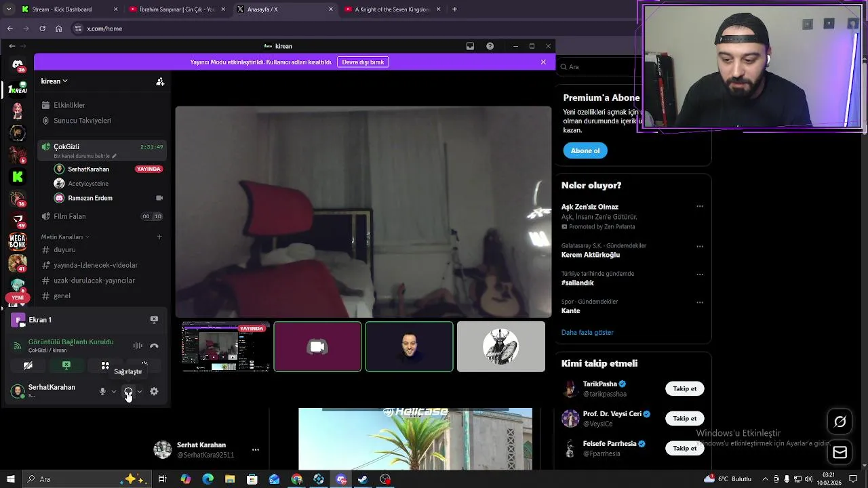Click Devre dışı bırak streamer mode button
The height and width of the screenshot is (488, 868).
[363, 62]
